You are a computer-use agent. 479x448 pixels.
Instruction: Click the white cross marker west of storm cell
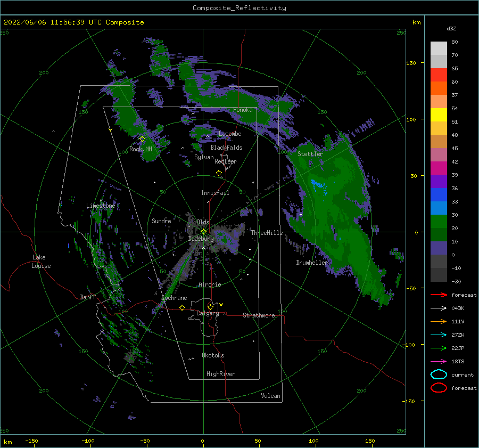(x=301, y=214)
